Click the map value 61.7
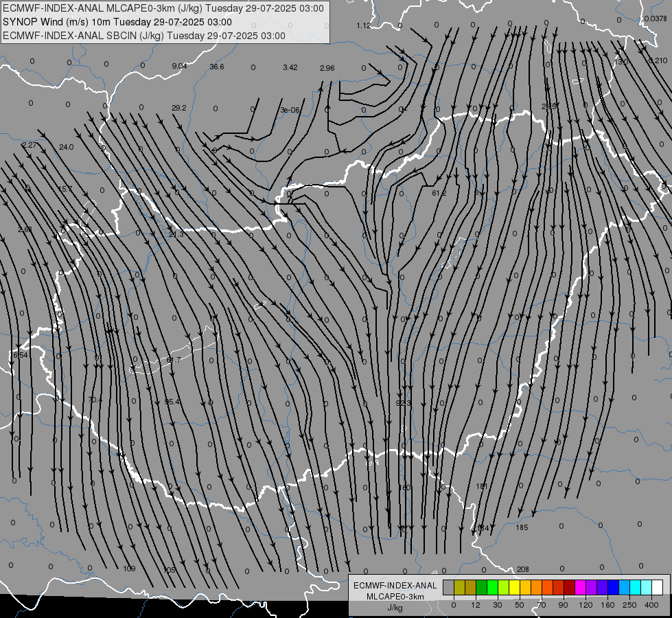Image resolution: width=672 pixels, height=618 pixels. pos(173,360)
